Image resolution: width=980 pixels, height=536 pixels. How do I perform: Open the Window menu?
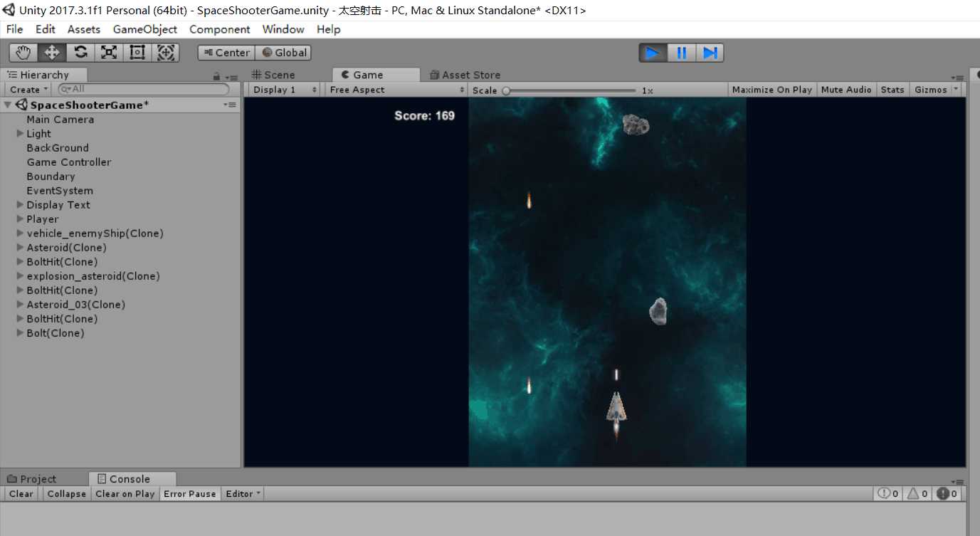tap(283, 29)
